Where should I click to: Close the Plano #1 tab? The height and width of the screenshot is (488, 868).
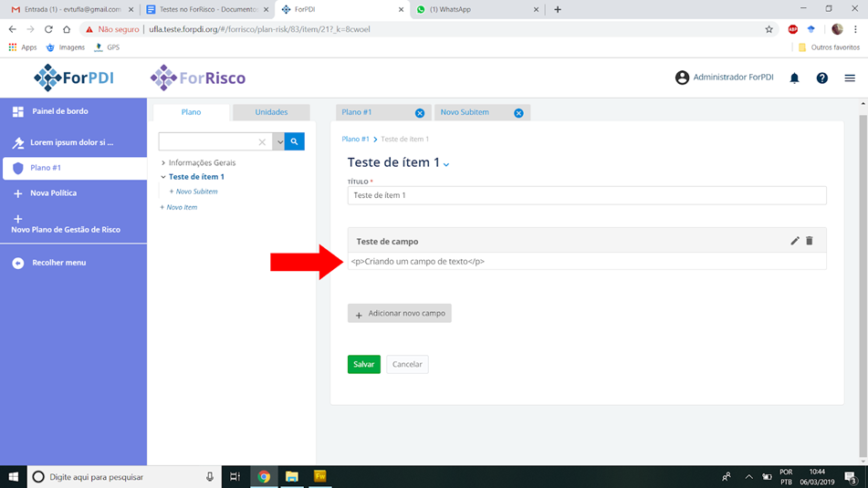point(420,113)
